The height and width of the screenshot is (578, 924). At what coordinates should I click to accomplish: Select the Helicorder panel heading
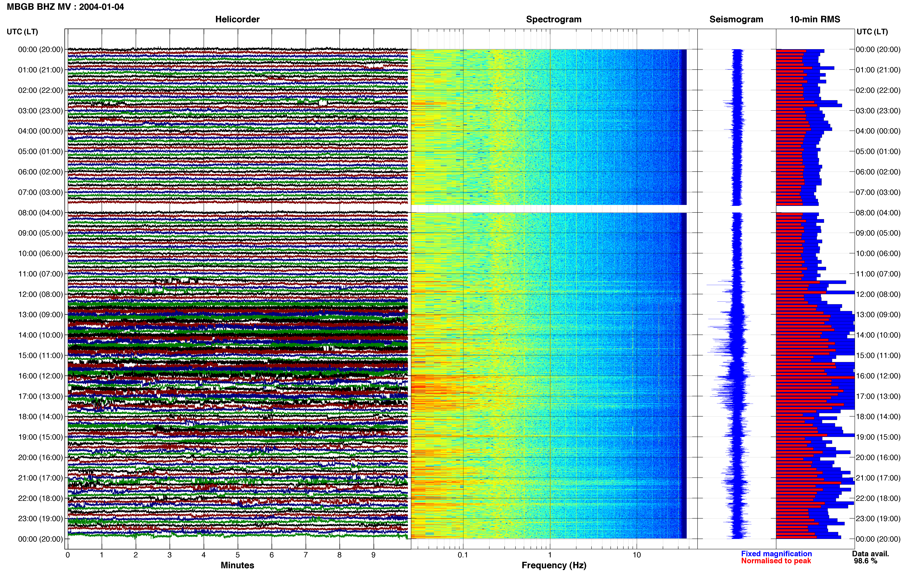[237, 20]
